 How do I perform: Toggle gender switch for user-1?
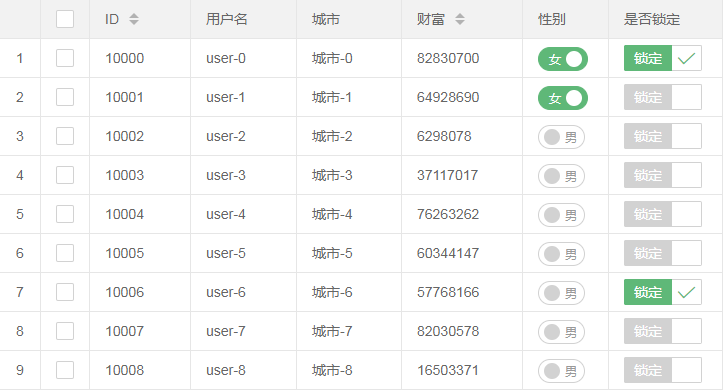coord(563,98)
